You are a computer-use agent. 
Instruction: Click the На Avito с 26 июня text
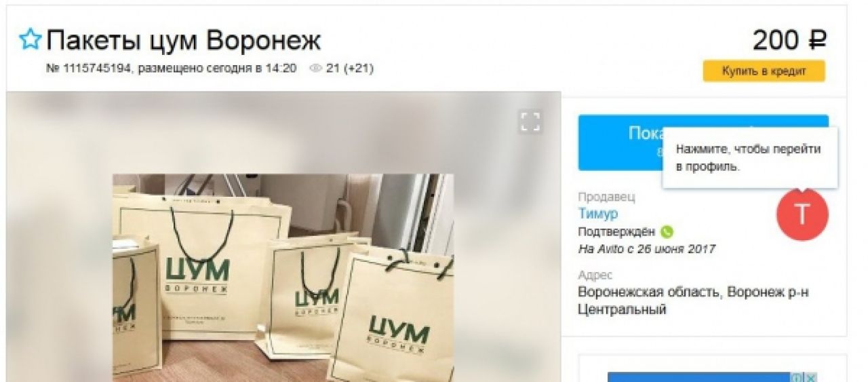click(646, 249)
